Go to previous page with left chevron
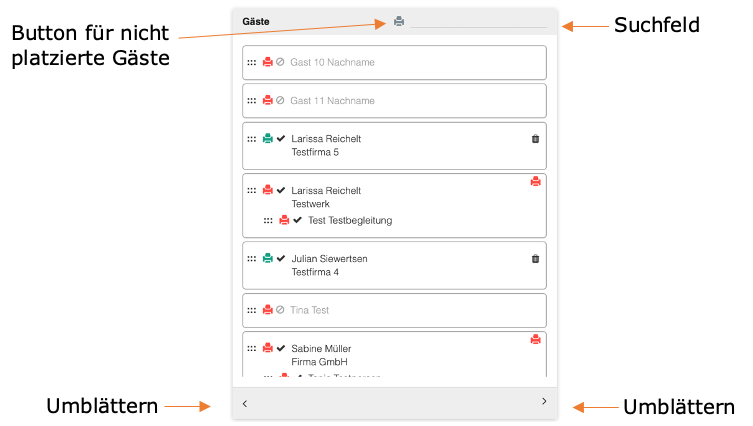753x426 pixels. tap(245, 403)
